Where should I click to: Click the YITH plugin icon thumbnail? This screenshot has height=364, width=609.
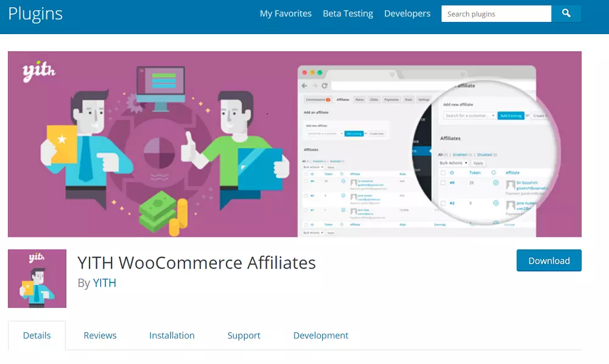click(37, 279)
